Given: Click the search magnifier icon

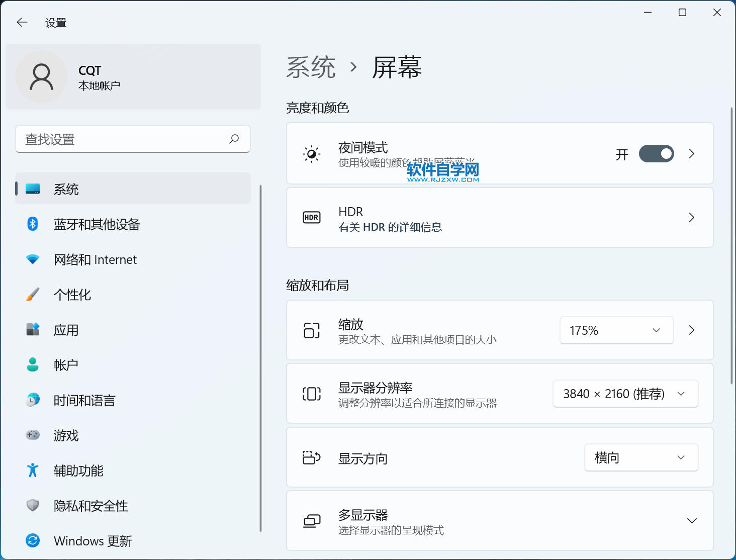Looking at the screenshot, I should 234,139.
